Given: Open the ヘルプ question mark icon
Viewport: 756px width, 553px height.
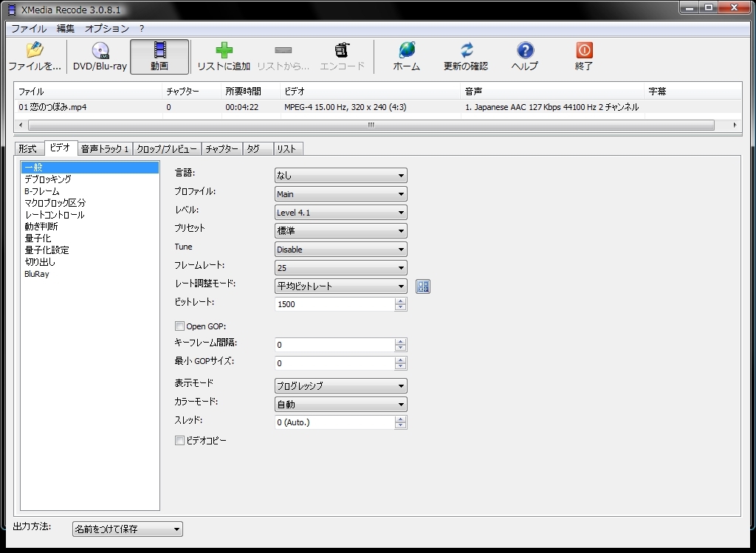Looking at the screenshot, I should pos(524,51).
